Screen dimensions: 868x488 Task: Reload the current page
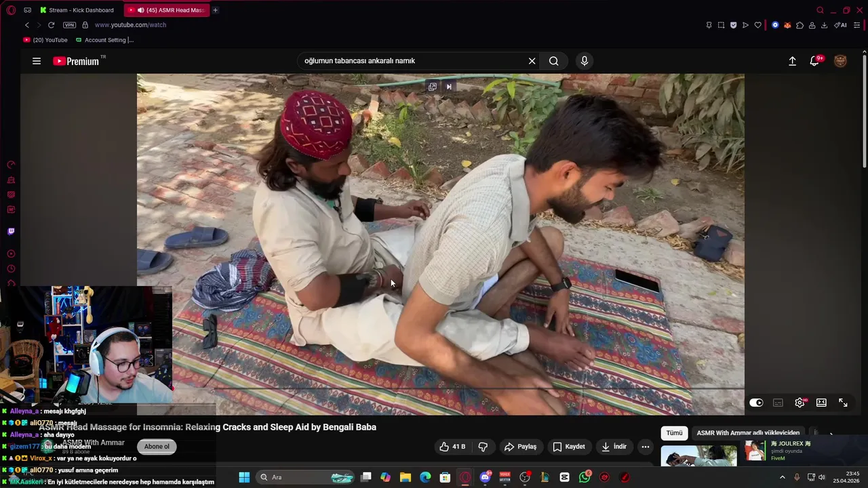point(51,25)
